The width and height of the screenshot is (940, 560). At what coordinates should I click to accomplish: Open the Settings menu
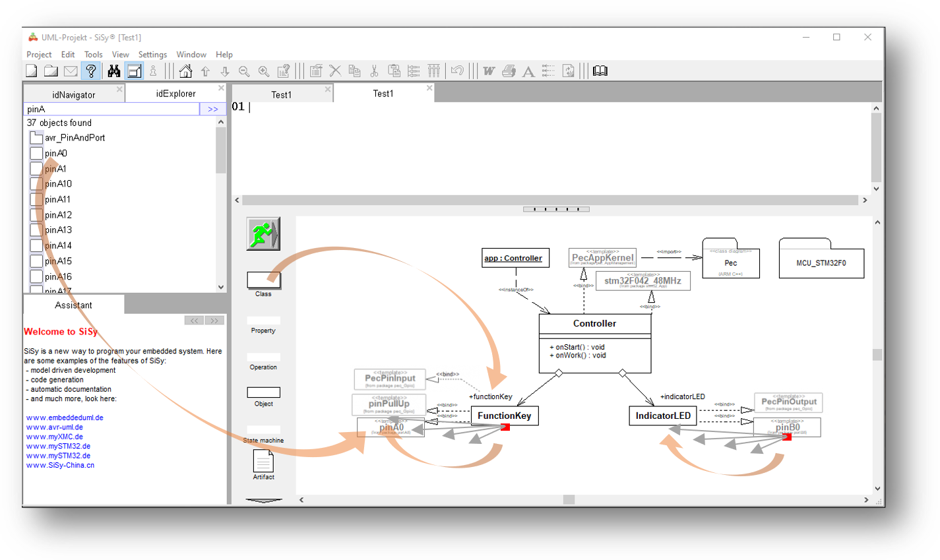pyautogui.click(x=152, y=55)
